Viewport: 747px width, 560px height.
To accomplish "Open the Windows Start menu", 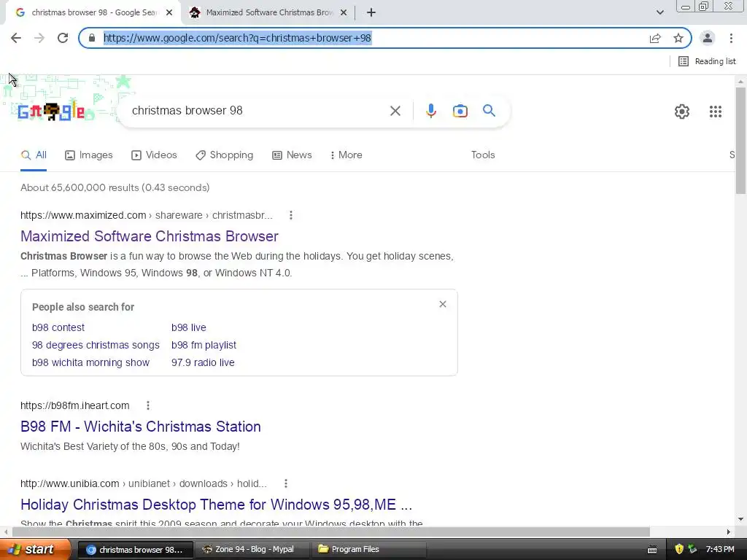I will [x=35, y=550].
